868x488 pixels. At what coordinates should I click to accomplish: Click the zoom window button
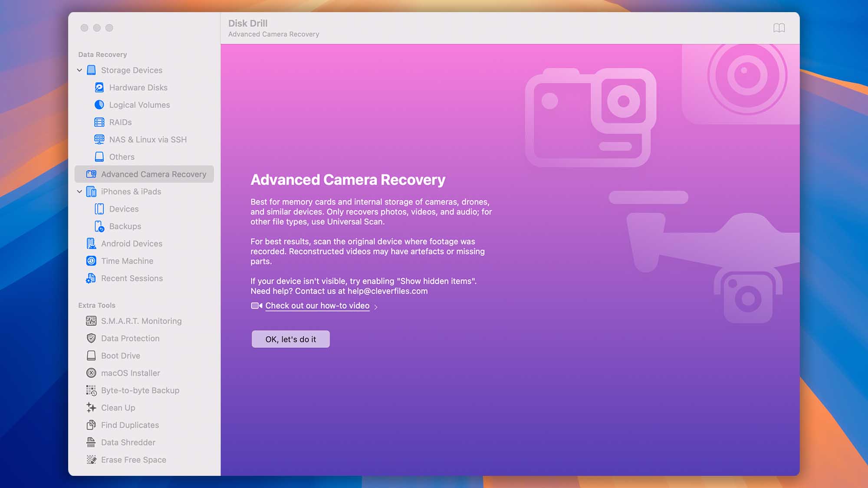[x=109, y=28]
